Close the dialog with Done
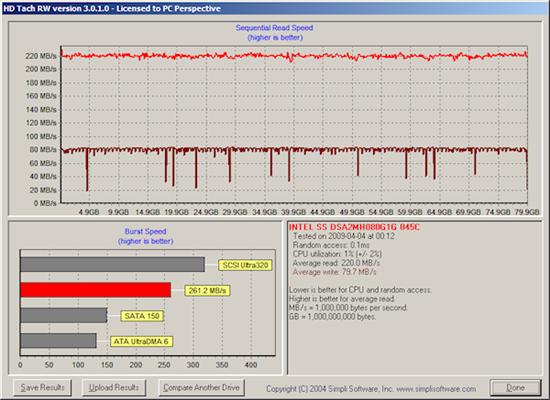 (515, 388)
